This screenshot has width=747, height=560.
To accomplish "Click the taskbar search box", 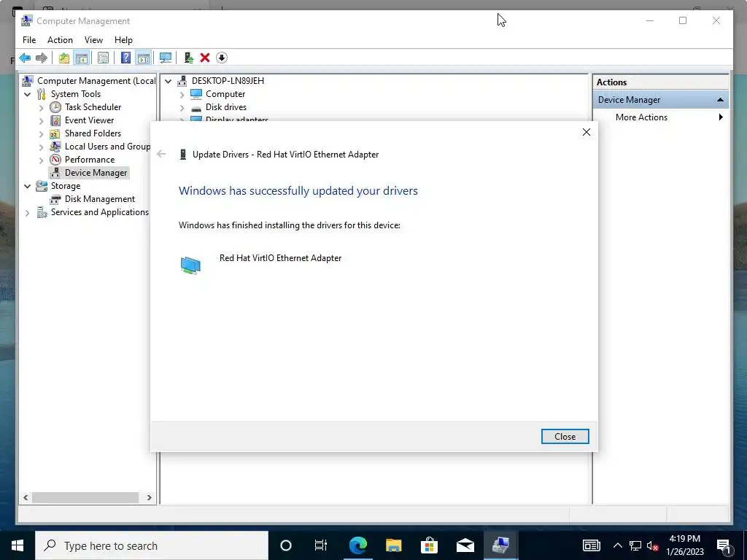I will tap(152, 545).
